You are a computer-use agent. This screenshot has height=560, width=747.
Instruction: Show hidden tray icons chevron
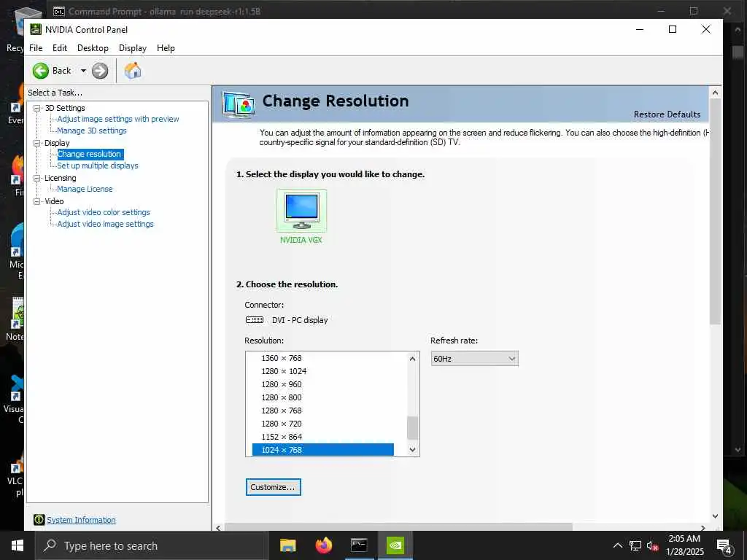pyautogui.click(x=617, y=545)
